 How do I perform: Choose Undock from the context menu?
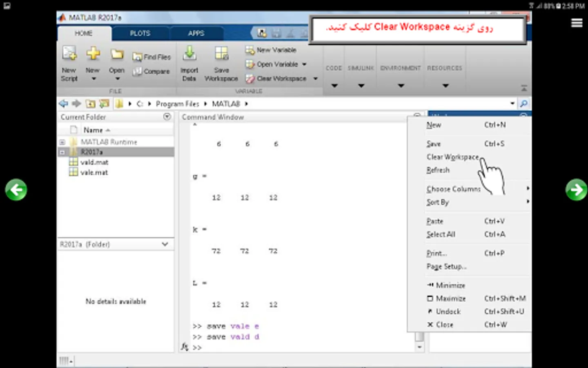tap(444, 312)
